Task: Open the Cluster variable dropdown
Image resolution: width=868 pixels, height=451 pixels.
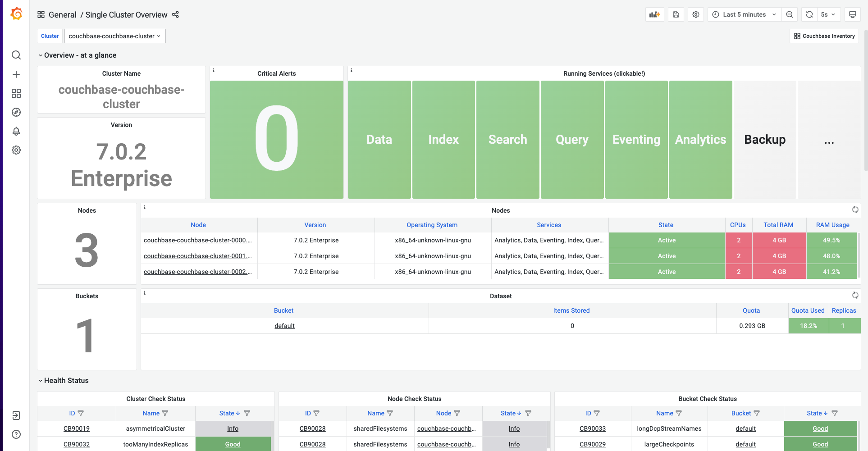Action: pos(115,36)
